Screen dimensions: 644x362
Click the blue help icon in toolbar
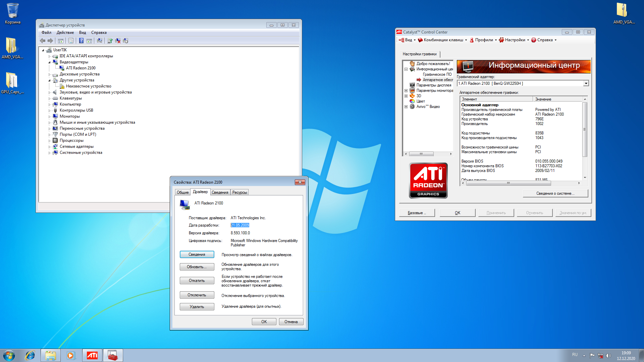click(x=81, y=41)
